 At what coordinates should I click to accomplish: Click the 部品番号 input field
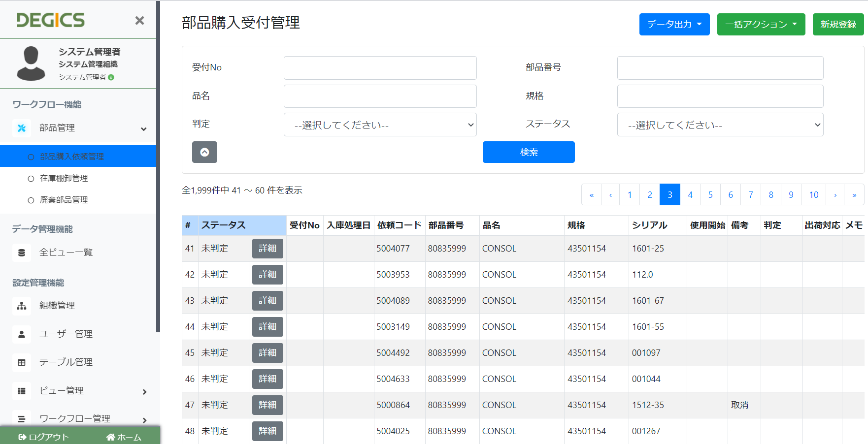pyautogui.click(x=720, y=68)
